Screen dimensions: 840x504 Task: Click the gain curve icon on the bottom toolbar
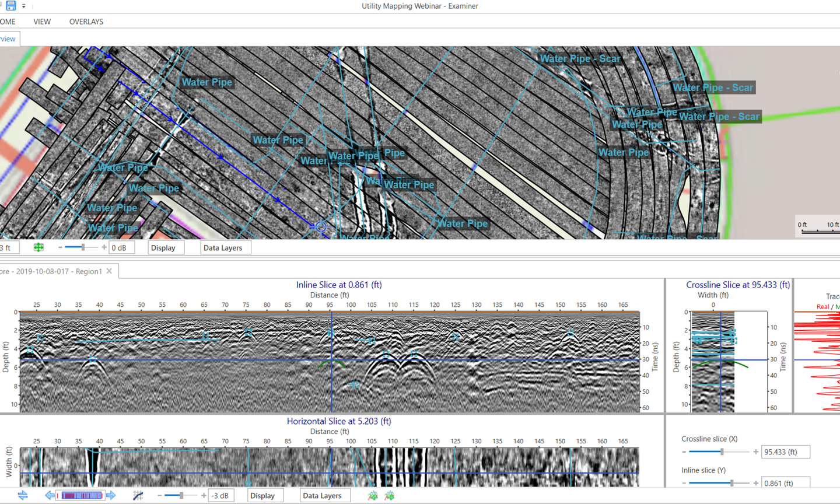pyautogui.click(x=138, y=495)
